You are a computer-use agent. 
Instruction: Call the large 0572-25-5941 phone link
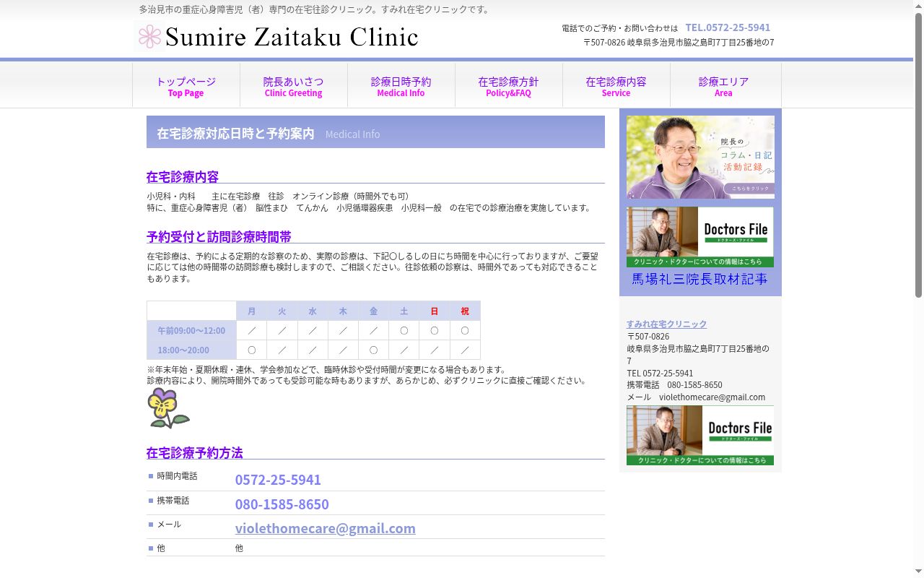tap(278, 480)
